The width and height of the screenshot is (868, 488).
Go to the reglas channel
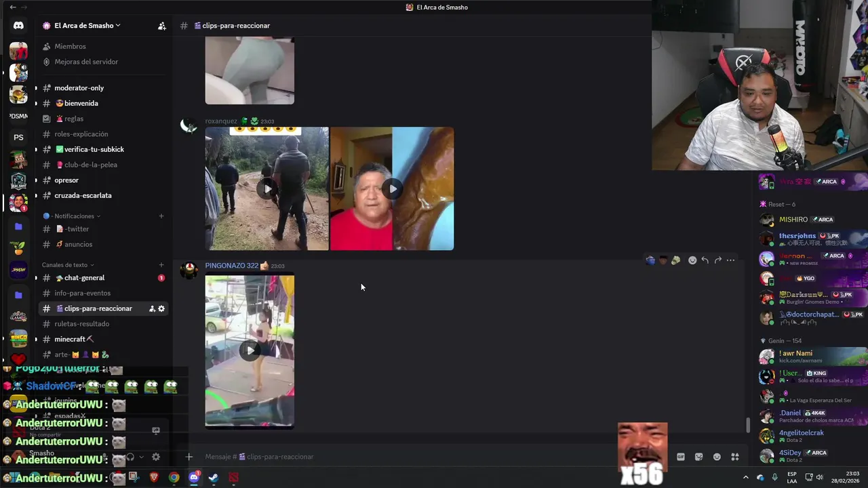[104, 119]
